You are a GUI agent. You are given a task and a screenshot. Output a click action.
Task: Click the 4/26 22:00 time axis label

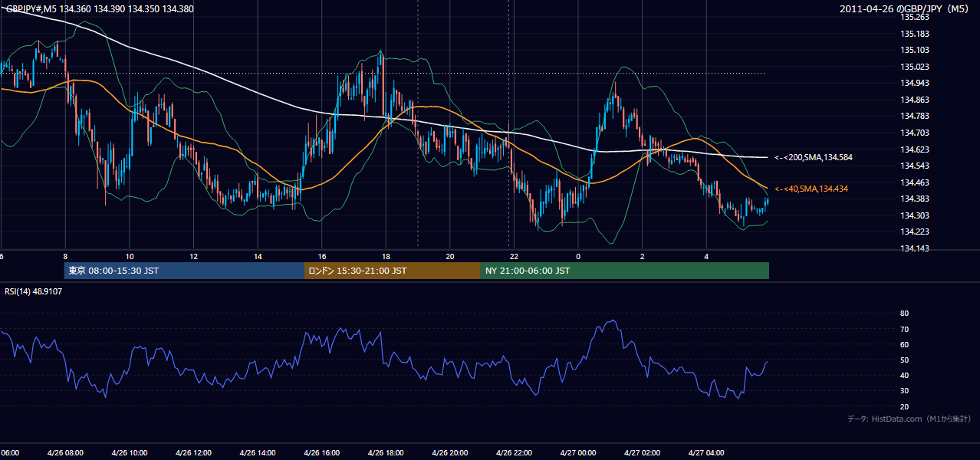click(514, 453)
